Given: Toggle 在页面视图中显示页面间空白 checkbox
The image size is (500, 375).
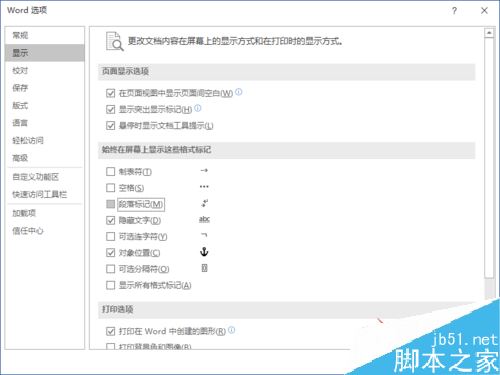Looking at the screenshot, I should 110,93.
